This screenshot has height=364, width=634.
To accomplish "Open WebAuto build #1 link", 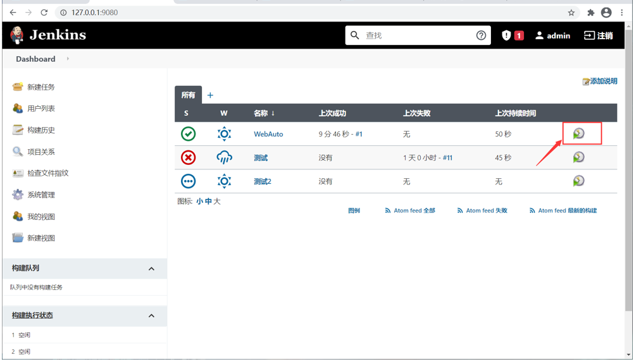I will pos(359,134).
